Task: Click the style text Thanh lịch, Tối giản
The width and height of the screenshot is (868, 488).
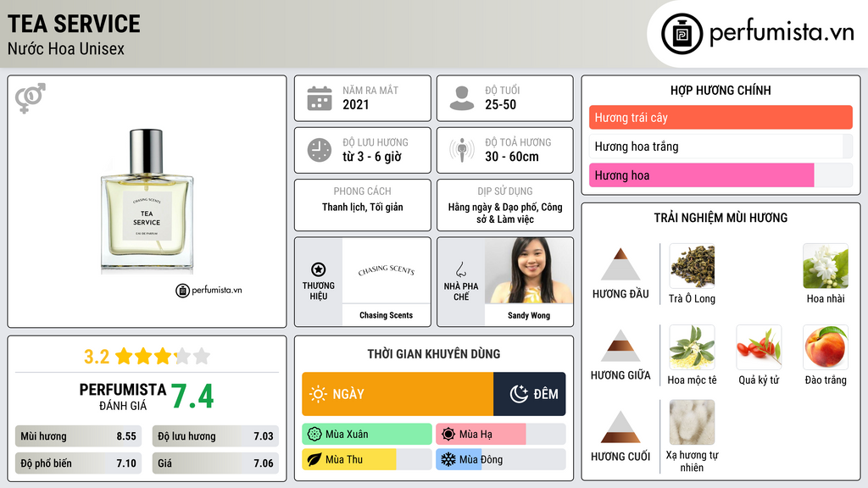Action: (363, 207)
